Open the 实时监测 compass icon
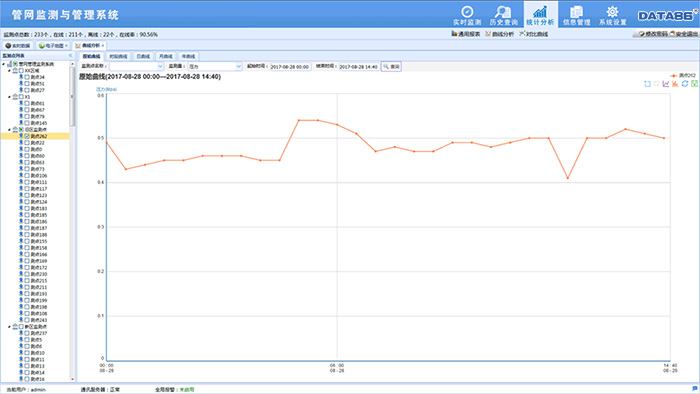 pos(467,11)
